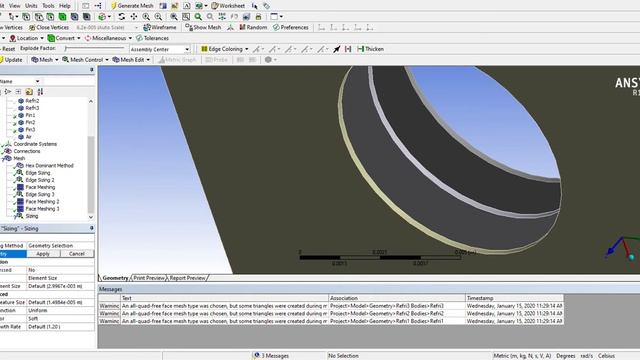Click the Mesh tree node icon
This screenshot has height=360, width=640.
pyautogui.click(x=8, y=158)
